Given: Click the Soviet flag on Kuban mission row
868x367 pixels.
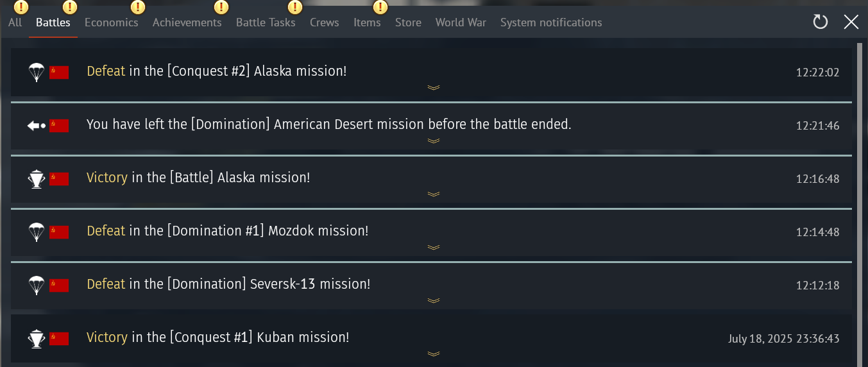Looking at the screenshot, I should (x=59, y=338).
